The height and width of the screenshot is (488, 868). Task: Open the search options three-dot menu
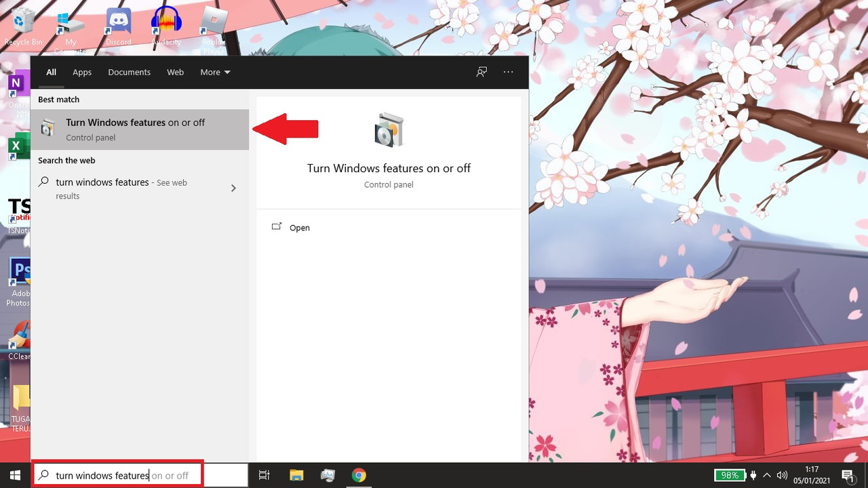508,72
